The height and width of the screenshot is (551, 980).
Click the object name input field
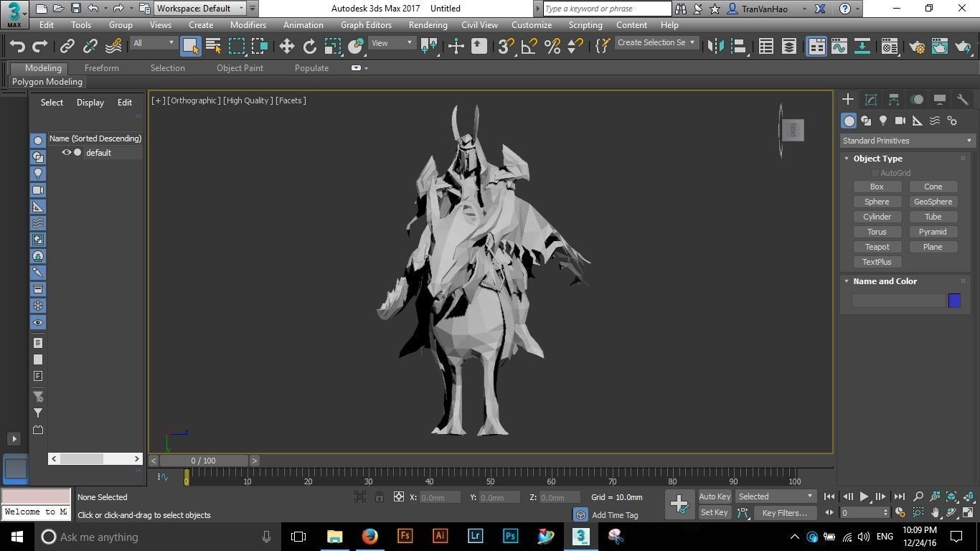898,301
